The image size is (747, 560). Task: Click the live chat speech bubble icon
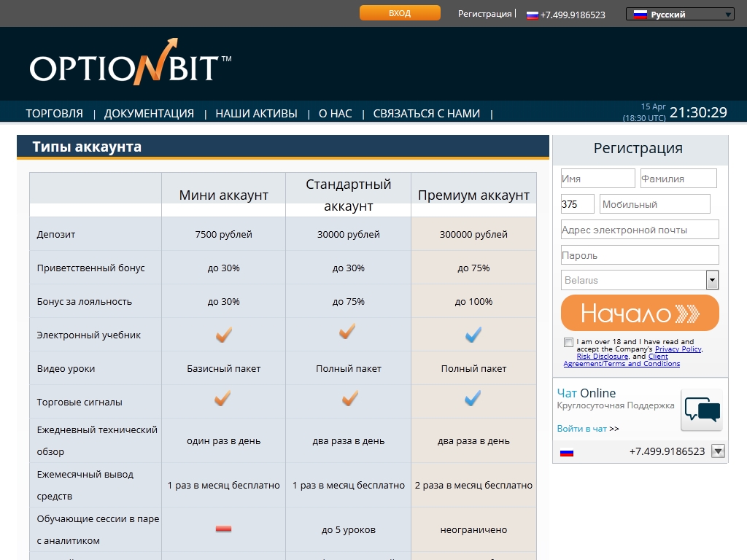[x=702, y=410]
